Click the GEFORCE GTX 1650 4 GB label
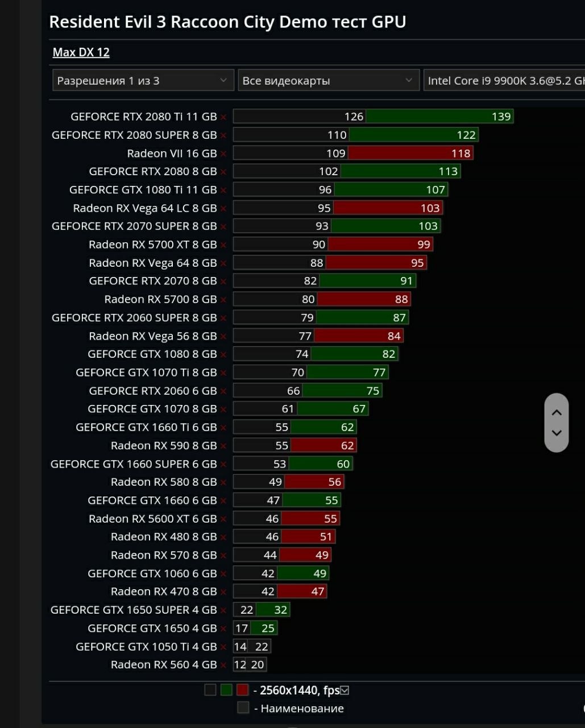Viewport: 585px width, 728px height. coord(152,628)
